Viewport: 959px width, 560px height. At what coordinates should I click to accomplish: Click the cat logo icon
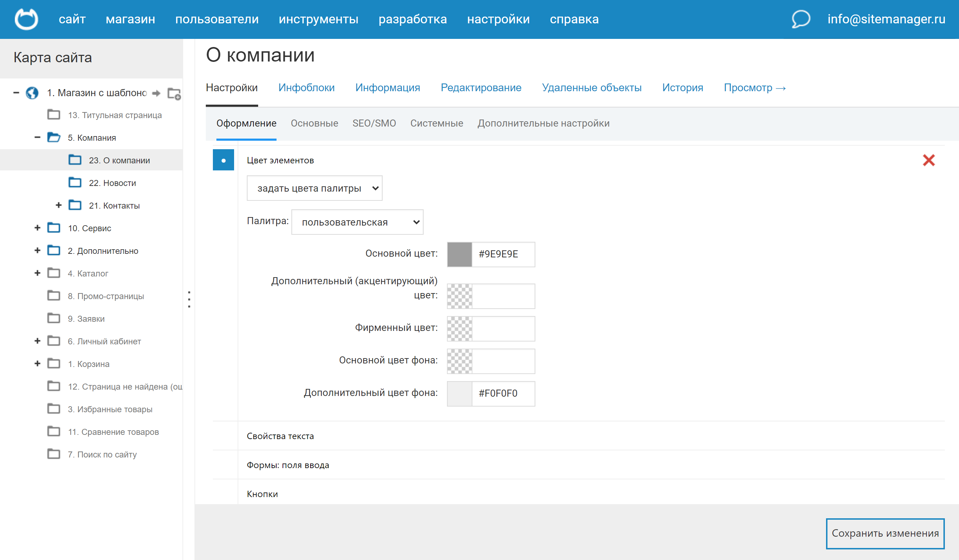click(26, 19)
